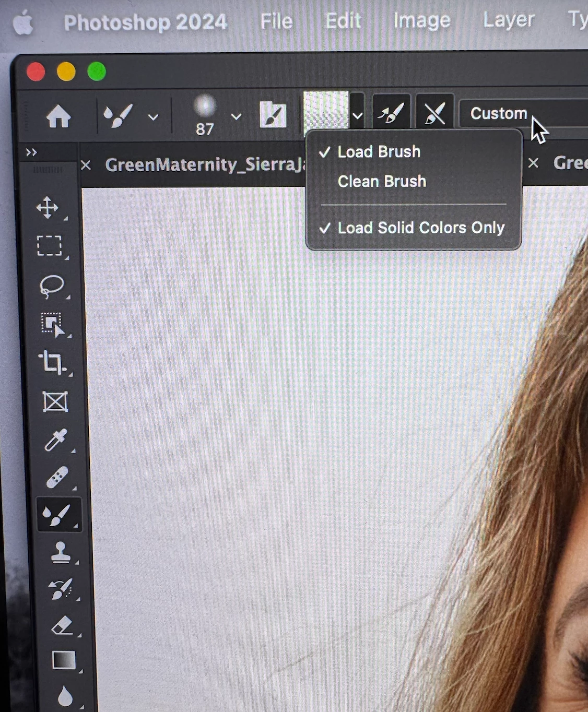Screen dimensions: 588x712
Task: Select the Frame tool
Action: tap(55, 402)
